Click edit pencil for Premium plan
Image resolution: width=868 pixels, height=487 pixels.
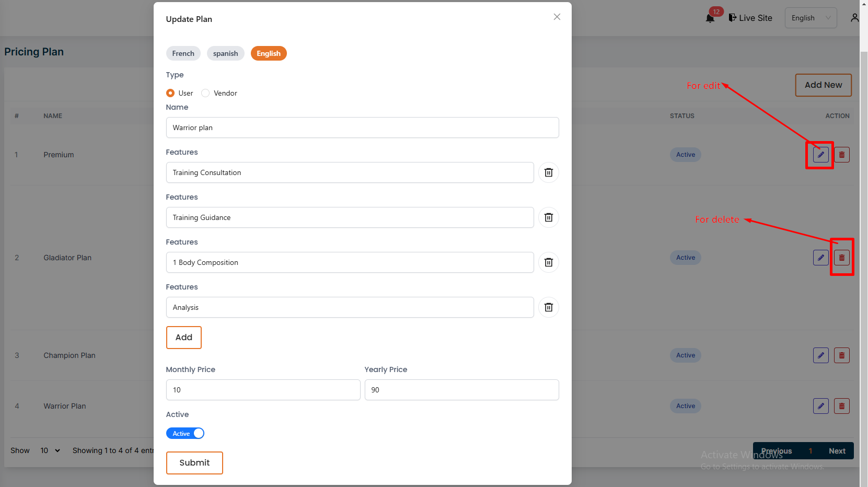coord(820,155)
